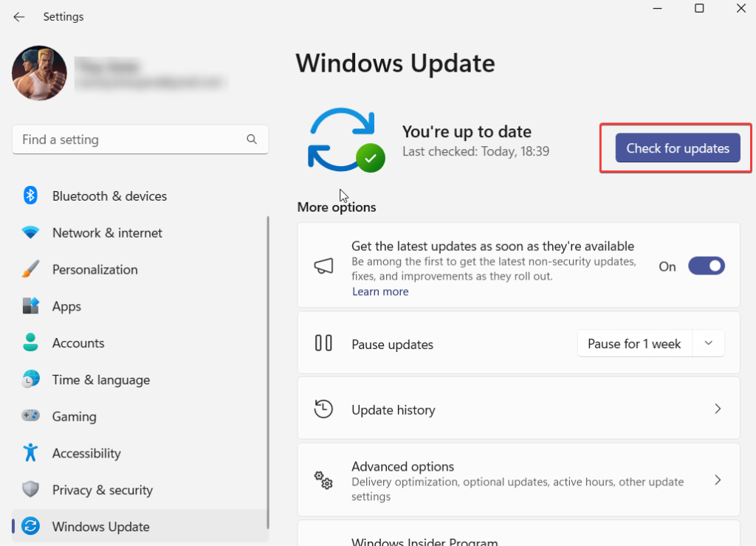Open the Learn more link
The image size is (756, 546).
tap(380, 291)
